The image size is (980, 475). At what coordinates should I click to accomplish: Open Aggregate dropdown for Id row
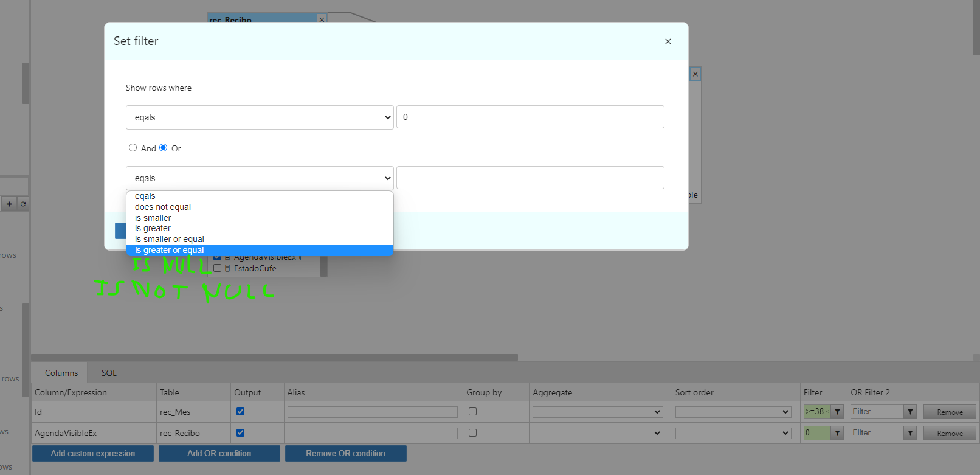pos(597,412)
